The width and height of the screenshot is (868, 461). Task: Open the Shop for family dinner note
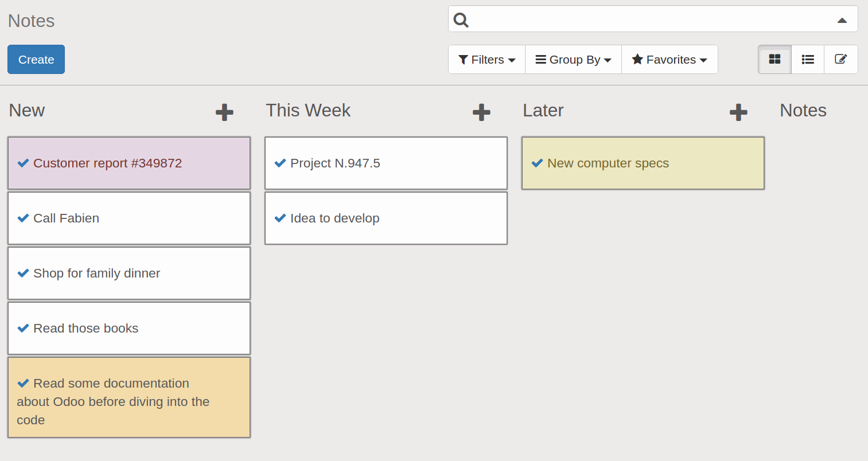pos(129,274)
